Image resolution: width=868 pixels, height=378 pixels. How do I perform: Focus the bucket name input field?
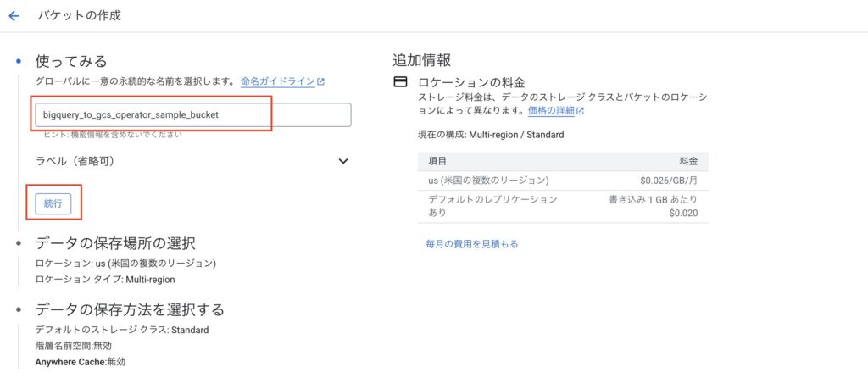(193, 114)
